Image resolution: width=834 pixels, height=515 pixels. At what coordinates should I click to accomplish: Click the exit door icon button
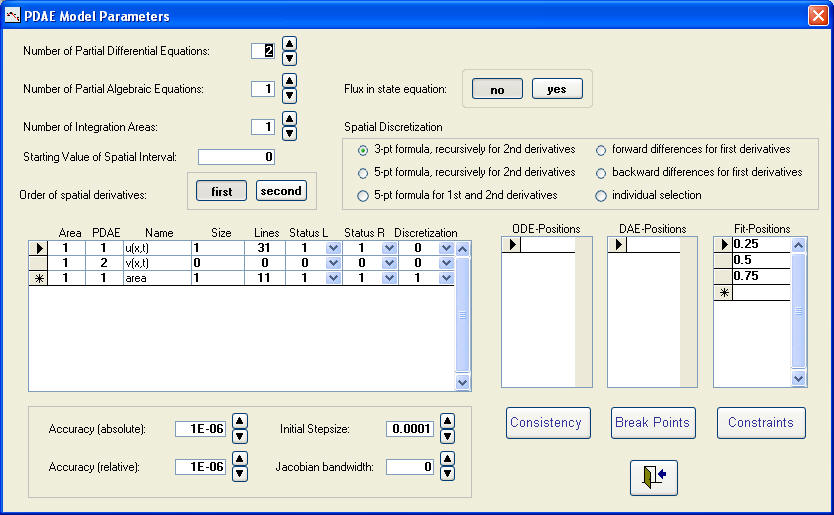click(653, 477)
